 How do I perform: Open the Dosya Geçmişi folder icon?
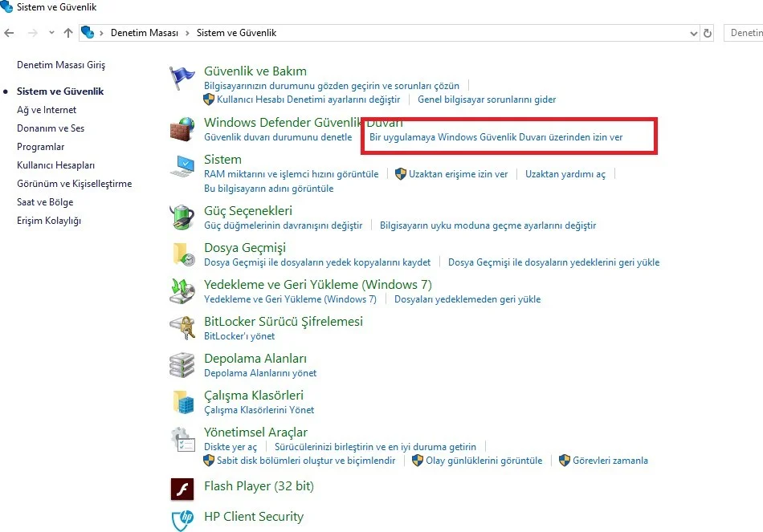(x=182, y=254)
